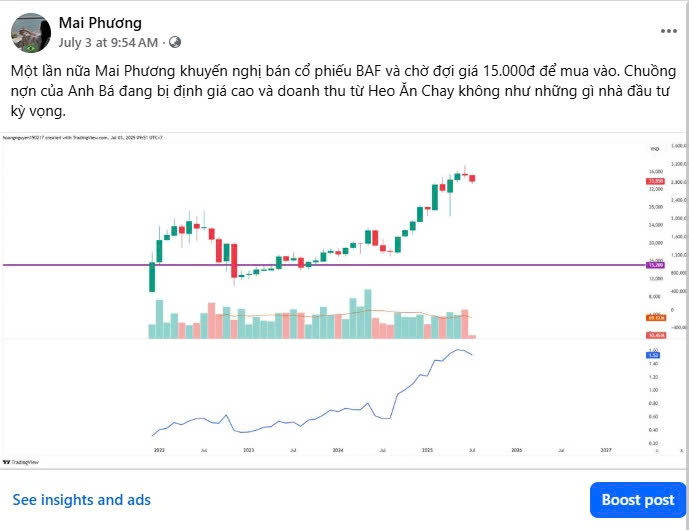Open the Mai Phương profile name link
The image size is (689, 530).
100,23
